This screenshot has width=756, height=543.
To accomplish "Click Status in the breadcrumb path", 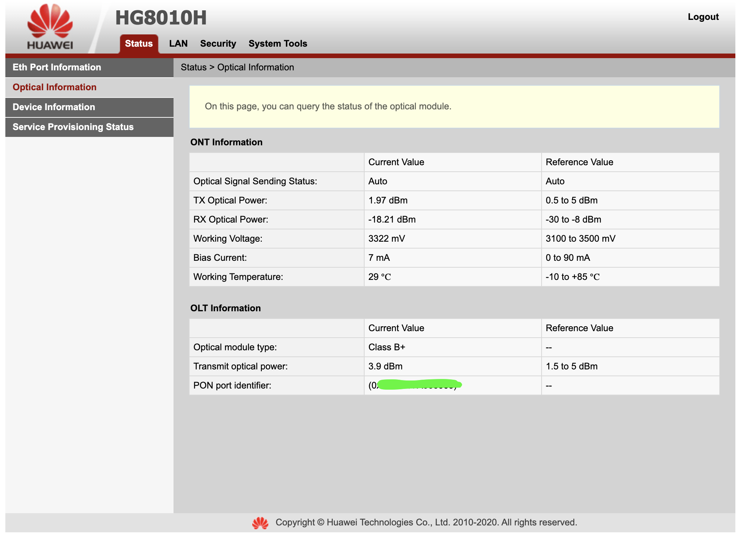I will tap(193, 67).
